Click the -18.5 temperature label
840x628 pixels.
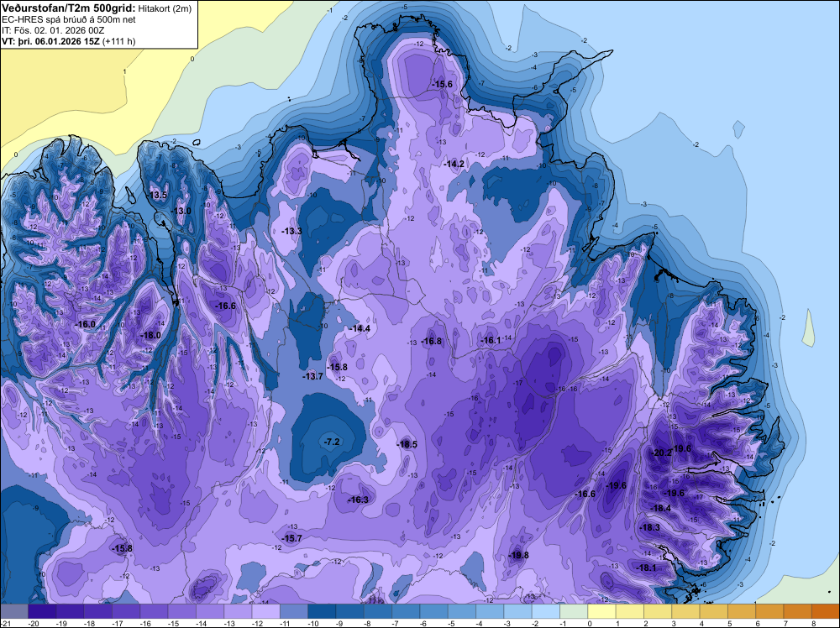(x=407, y=444)
